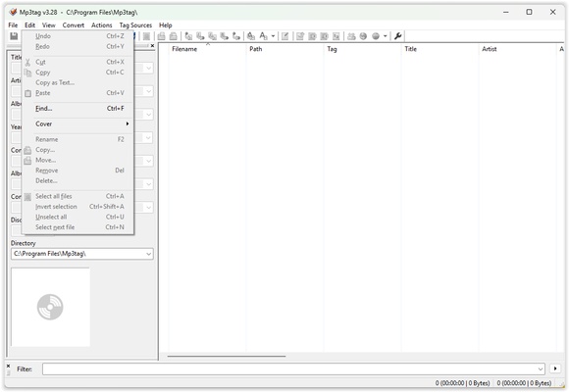The width and height of the screenshot is (569, 392).
Task: Sort by the Artist column header
Action: [518, 49]
